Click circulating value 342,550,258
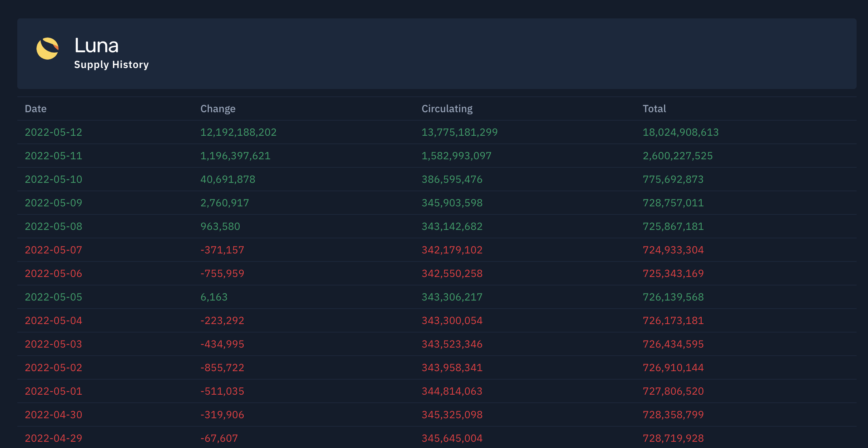This screenshot has height=448, width=868. point(452,274)
